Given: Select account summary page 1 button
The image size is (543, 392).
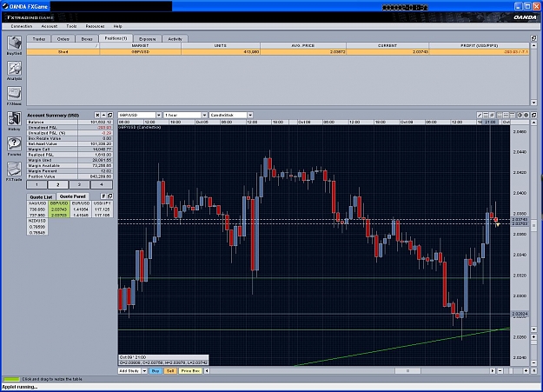Looking at the screenshot, I should (36, 184).
